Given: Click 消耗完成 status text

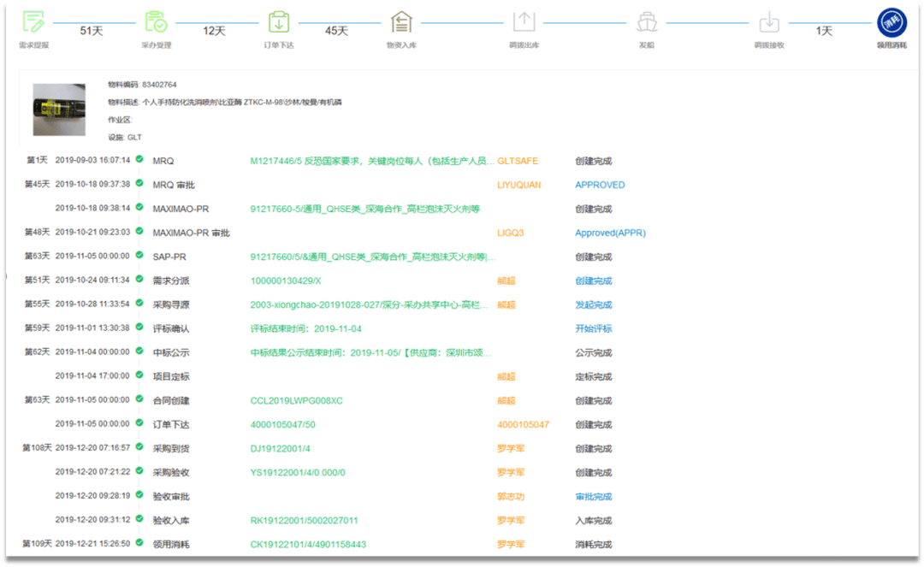Looking at the screenshot, I should tap(594, 544).
